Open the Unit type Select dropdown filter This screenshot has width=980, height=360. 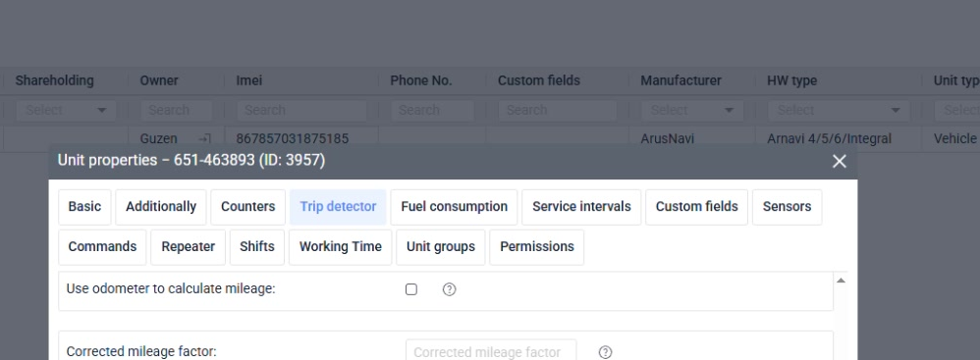[x=957, y=111]
